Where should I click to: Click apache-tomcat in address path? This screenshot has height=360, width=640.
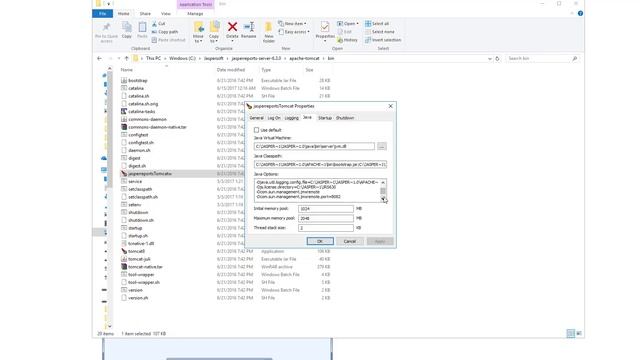304,58
